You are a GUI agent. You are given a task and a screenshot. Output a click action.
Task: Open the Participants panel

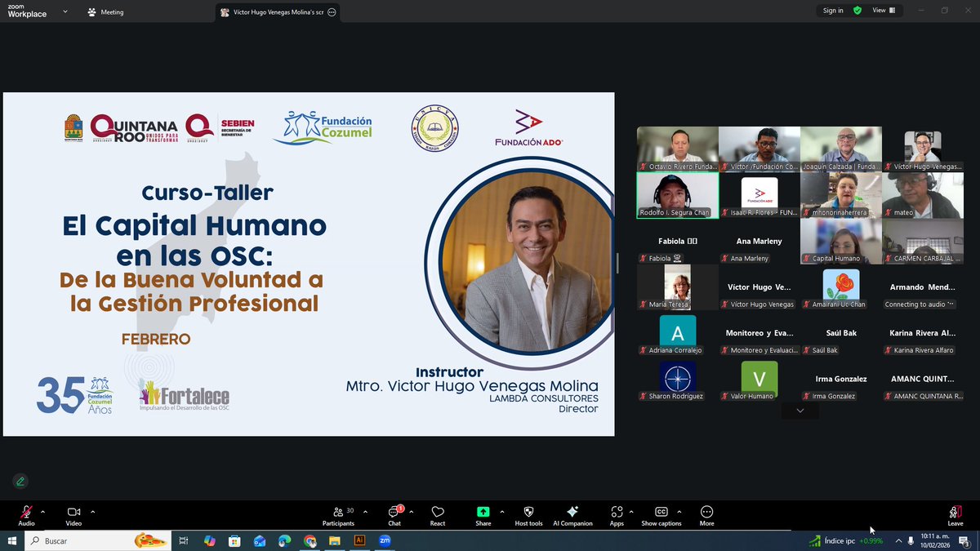click(339, 516)
